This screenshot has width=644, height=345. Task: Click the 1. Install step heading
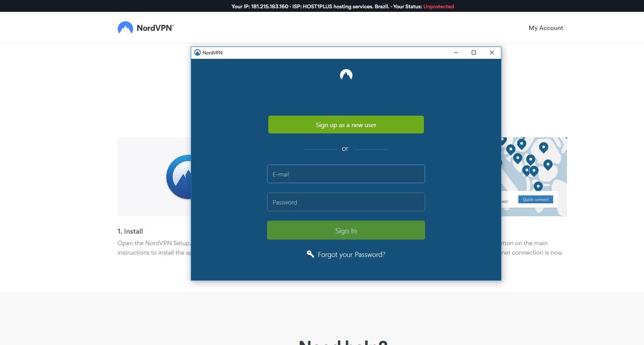pyautogui.click(x=130, y=231)
